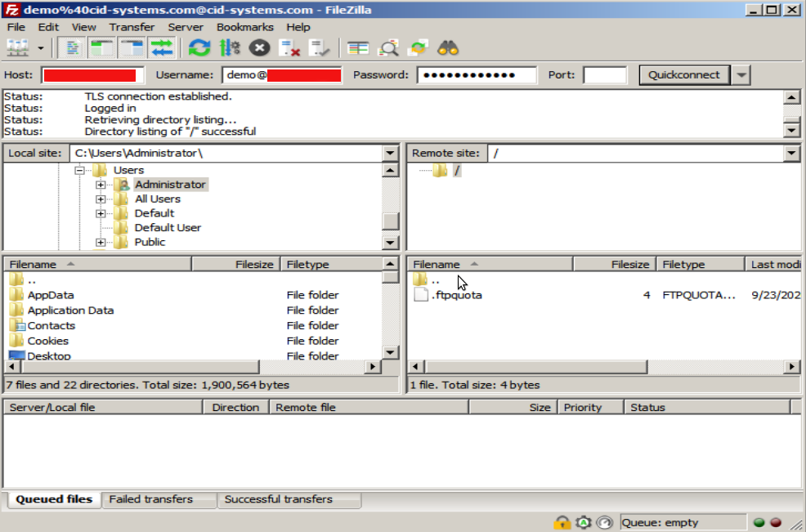The image size is (806, 532).
Task: Click the Host input field
Action: point(92,75)
